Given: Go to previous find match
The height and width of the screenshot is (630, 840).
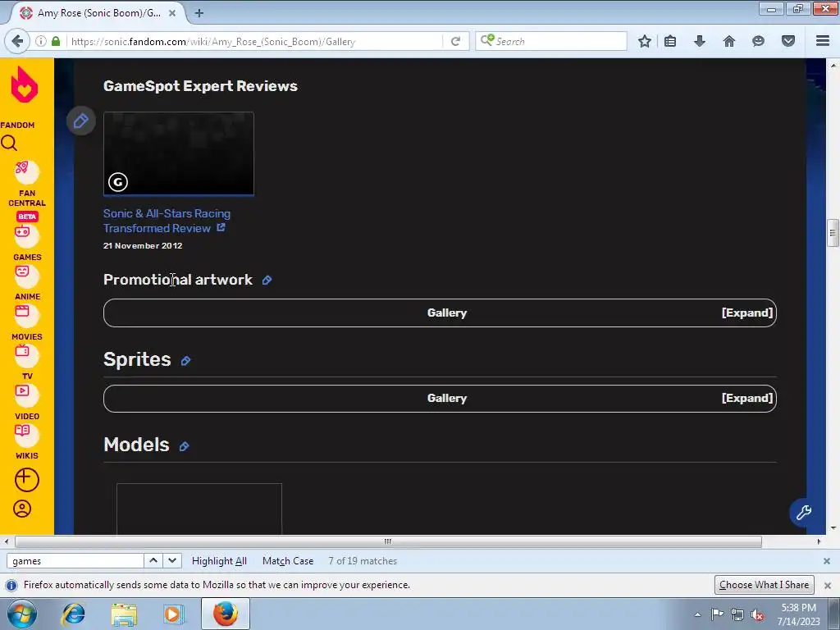Looking at the screenshot, I should [153, 561].
